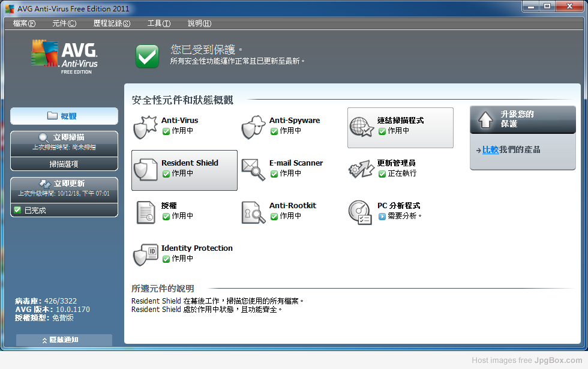Open the 元件(C) menu
The width and height of the screenshot is (588, 369).
[x=64, y=23]
